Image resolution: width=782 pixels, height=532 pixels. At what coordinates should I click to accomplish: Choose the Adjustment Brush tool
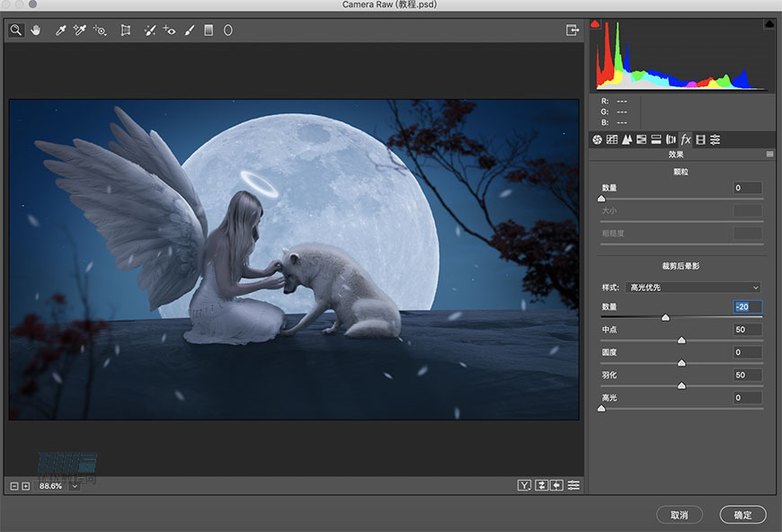pyautogui.click(x=190, y=31)
